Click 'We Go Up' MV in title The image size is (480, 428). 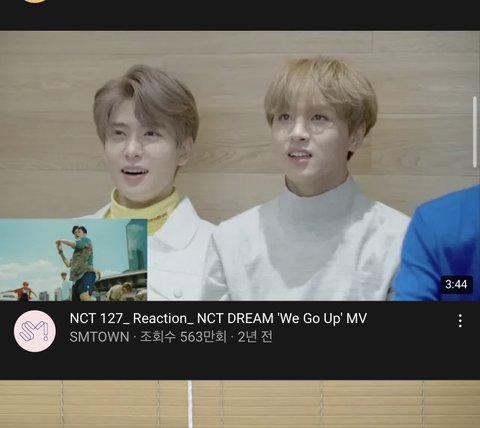(x=322, y=318)
